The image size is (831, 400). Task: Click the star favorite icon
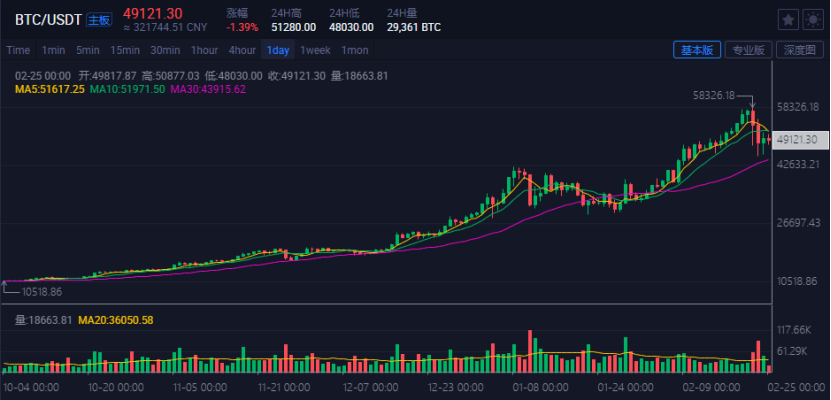[x=788, y=20]
